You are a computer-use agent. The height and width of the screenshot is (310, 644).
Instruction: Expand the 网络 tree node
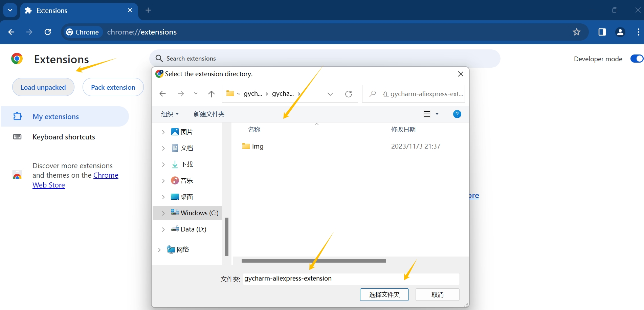[x=159, y=250]
